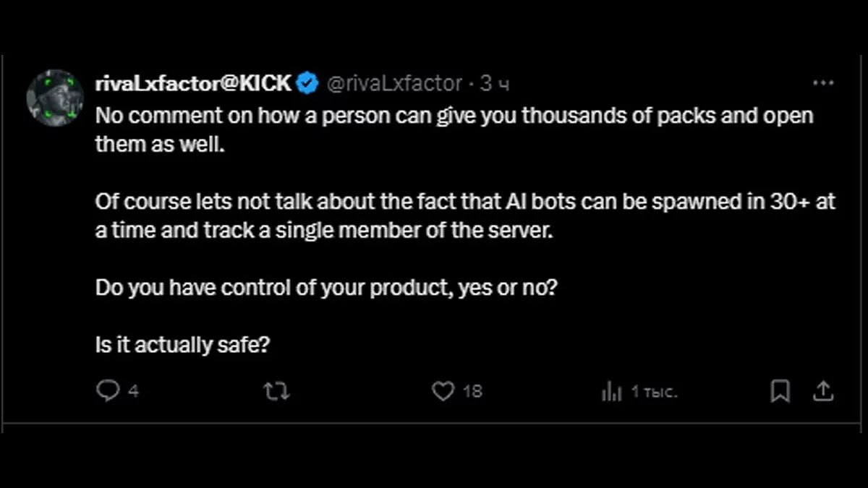Click the "Is it actually safe?" line
Viewport: 868px width, 488px height.
(x=182, y=345)
